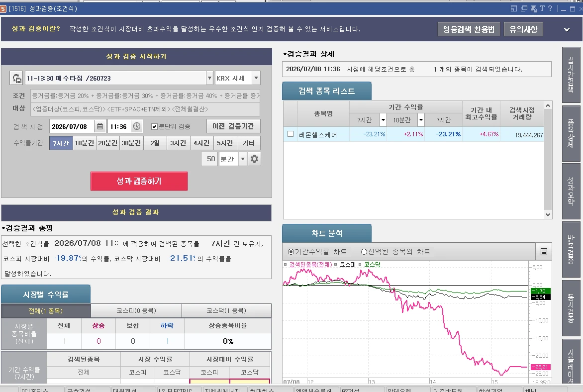Select the 7시간 period tab
Viewport: 583px width, 392px height.
coord(61,143)
